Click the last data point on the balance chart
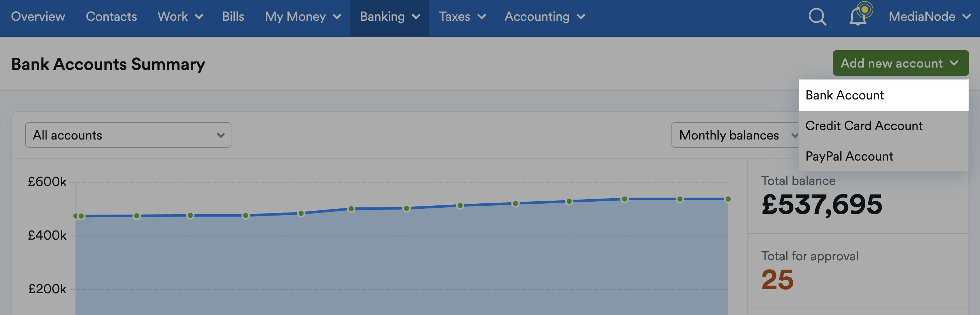Image resolution: width=980 pixels, height=315 pixels. coord(728,199)
